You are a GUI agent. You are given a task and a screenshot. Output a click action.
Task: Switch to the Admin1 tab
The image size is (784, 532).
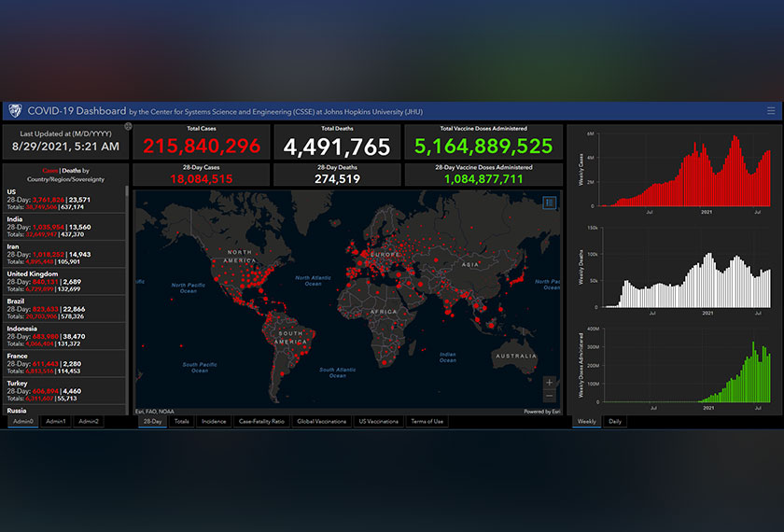56,422
